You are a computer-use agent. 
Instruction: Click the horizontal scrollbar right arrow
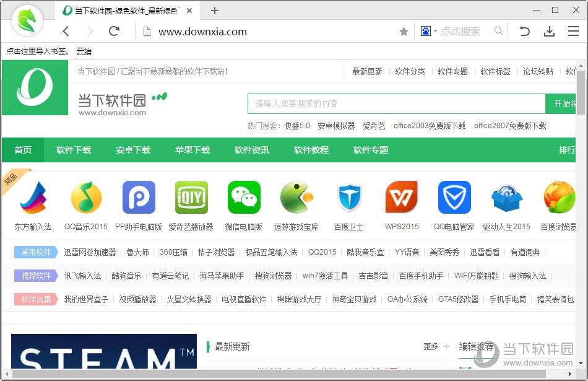click(570, 374)
